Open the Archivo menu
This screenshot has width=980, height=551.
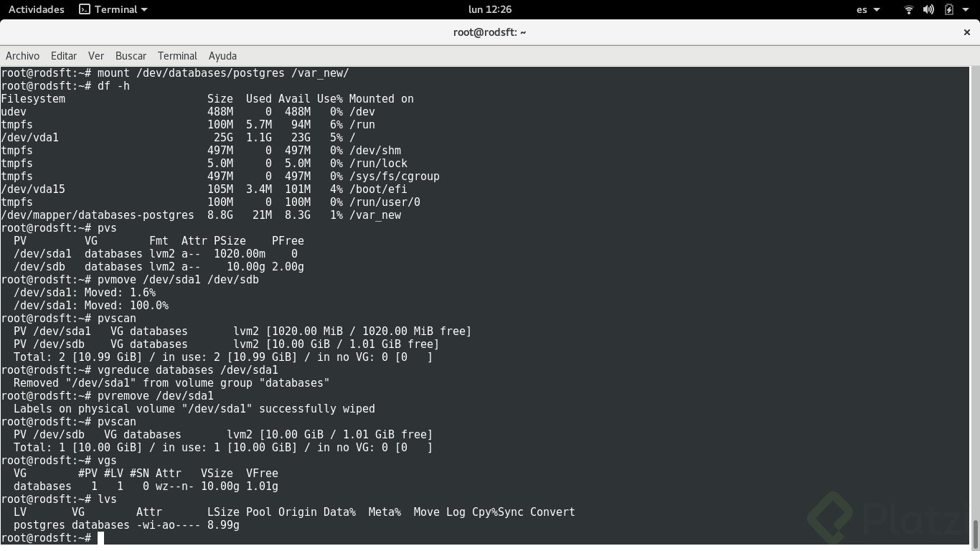click(22, 56)
